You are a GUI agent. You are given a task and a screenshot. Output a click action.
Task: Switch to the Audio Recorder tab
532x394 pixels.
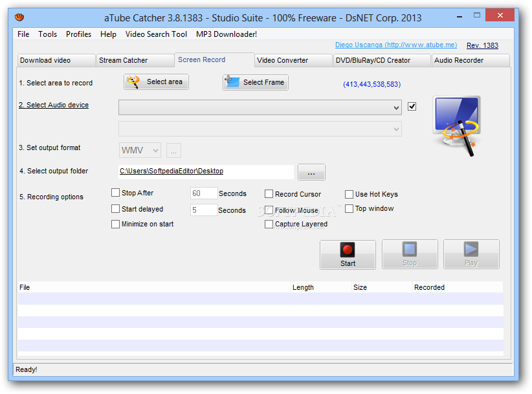tap(471, 60)
